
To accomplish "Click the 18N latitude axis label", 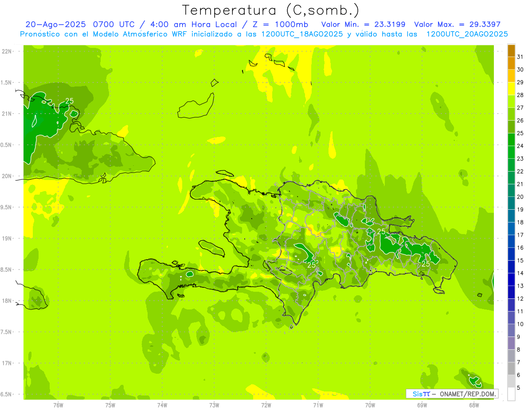I will coord(8,301).
